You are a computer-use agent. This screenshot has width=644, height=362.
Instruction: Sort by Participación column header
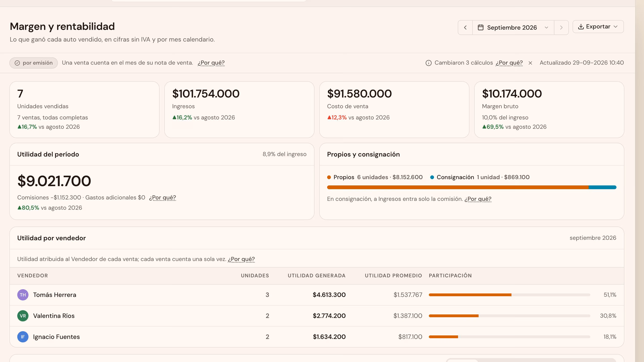[x=450, y=276]
